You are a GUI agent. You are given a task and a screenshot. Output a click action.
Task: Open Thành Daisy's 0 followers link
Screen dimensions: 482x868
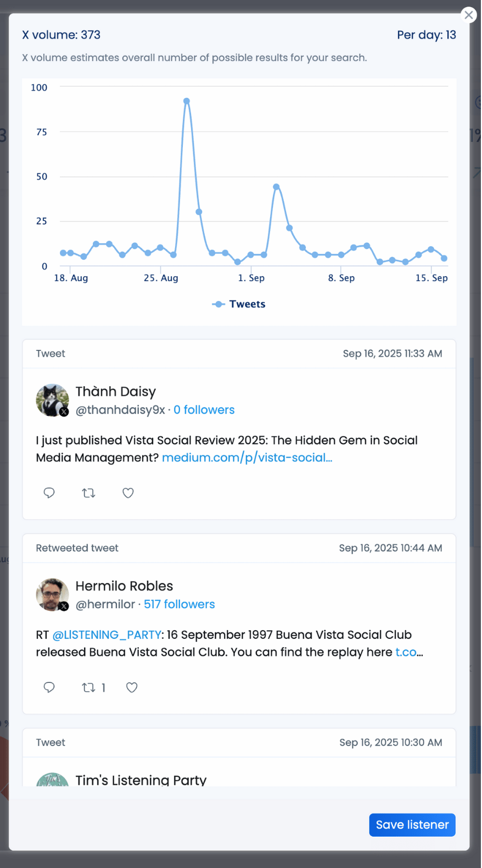click(204, 410)
